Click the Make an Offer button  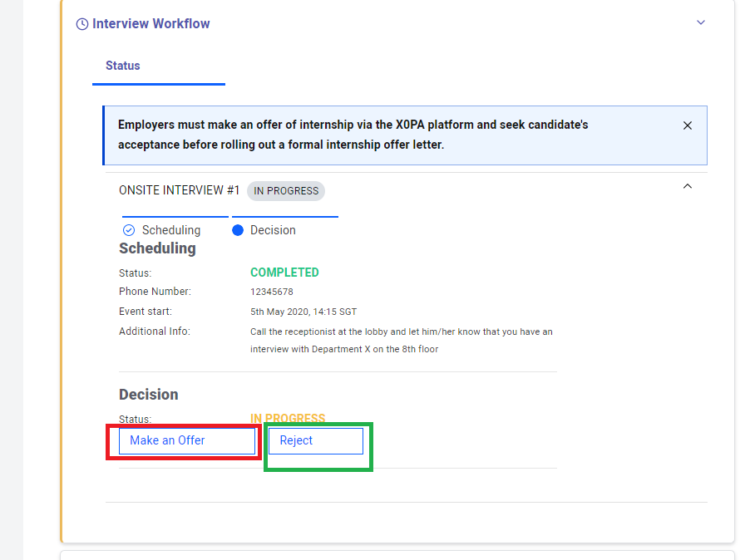(187, 441)
